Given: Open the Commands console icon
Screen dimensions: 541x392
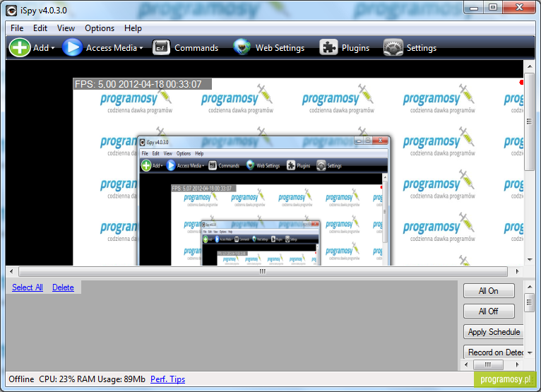Looking at the screenshot, I should pyautogui.click(x=161, y=47).
